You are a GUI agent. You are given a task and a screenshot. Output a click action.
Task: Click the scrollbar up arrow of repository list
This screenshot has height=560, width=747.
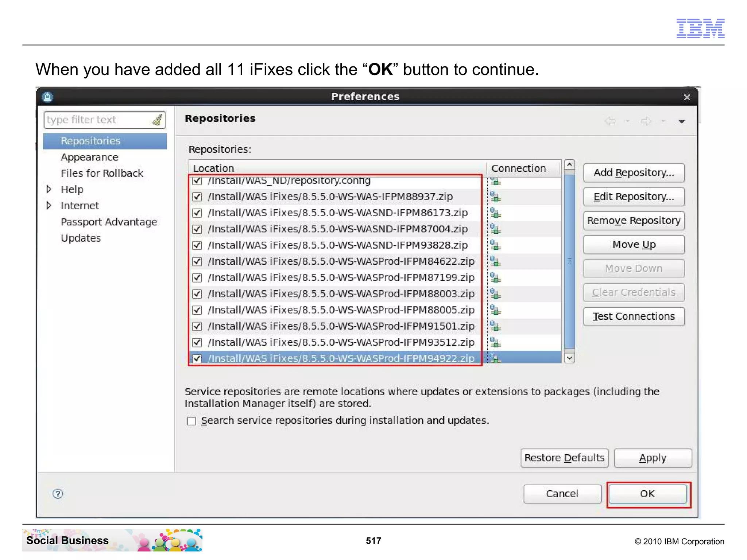(569, 165)
